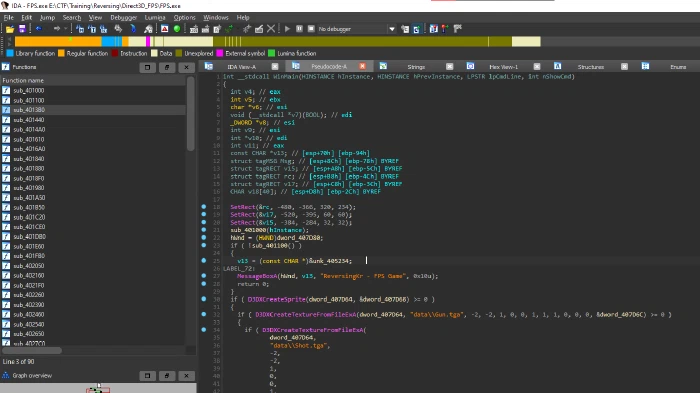Click the rightmost white flag toolbar icon
700x393 pixels.
458,29
